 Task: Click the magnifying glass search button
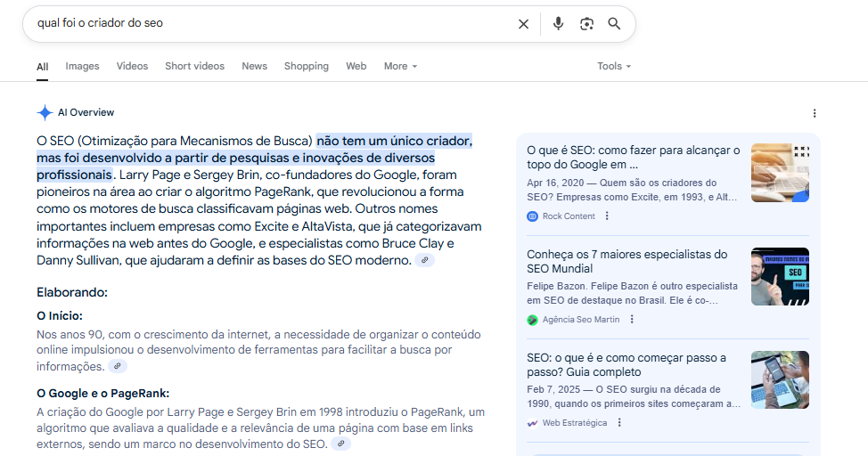pos(614,24)
